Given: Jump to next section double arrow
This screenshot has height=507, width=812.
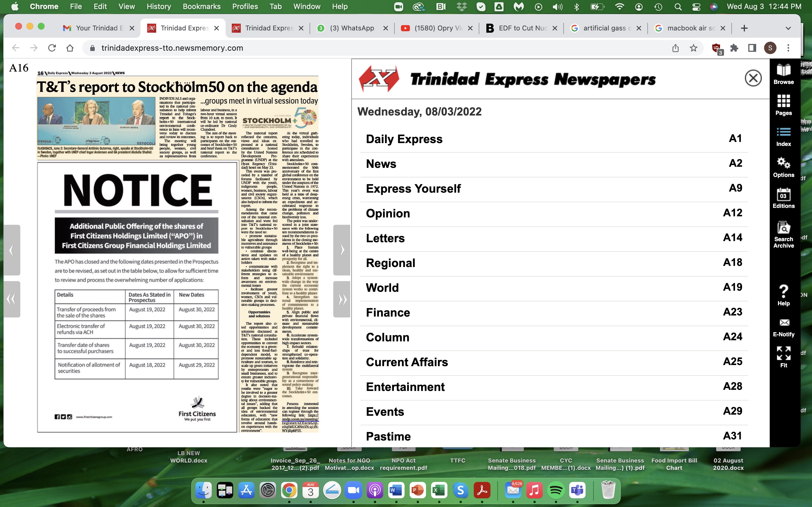Looking at the screenshot, I should click(x=342, y=299).
